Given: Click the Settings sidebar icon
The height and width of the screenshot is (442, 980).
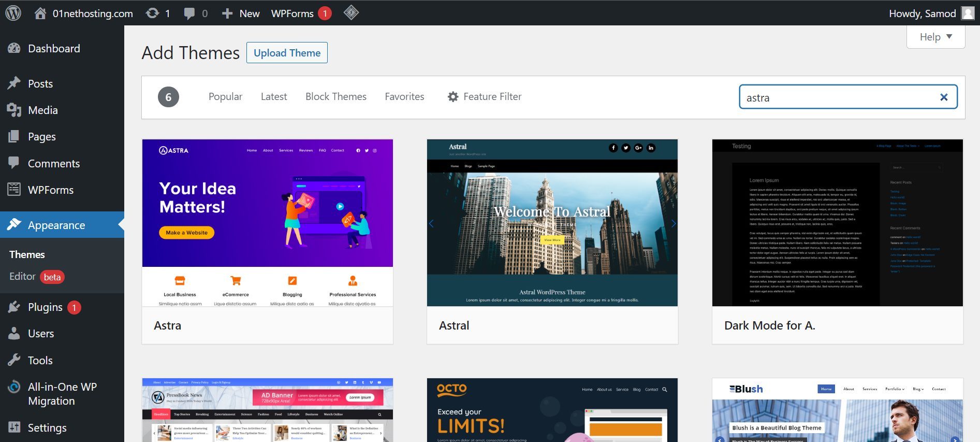Looking at the screenshot, I should pyautogui.click(x=14, y=427).
